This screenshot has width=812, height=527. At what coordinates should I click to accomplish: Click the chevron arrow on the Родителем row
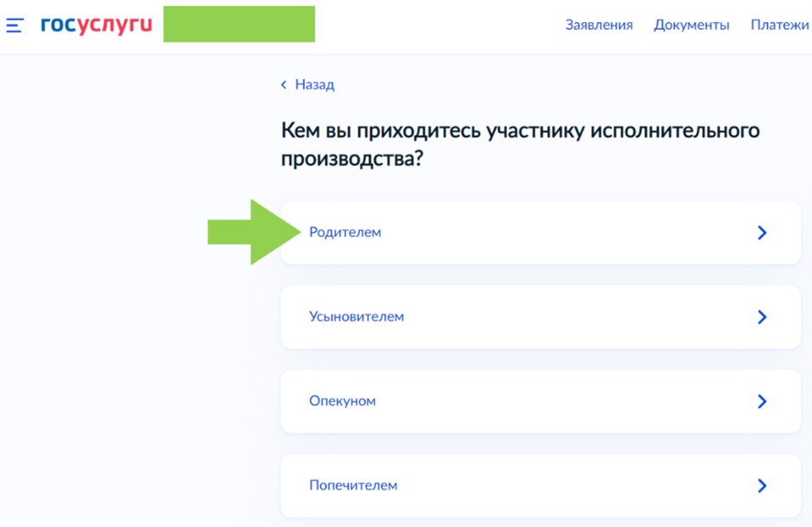pos(762,233)
